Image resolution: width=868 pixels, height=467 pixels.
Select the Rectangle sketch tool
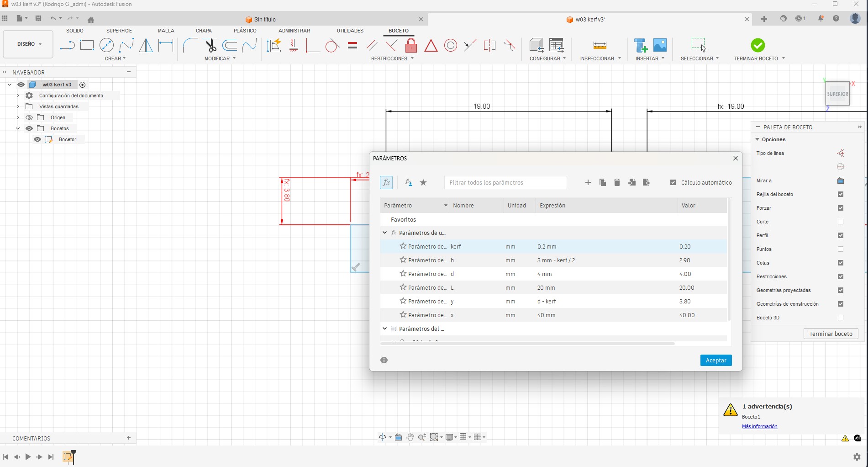click(x=87, y=45)
